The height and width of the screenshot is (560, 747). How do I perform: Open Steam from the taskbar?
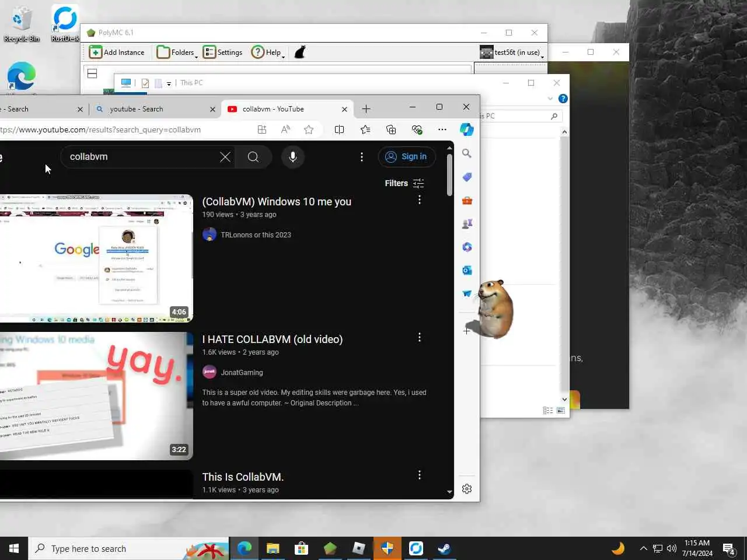pos(444,548)
